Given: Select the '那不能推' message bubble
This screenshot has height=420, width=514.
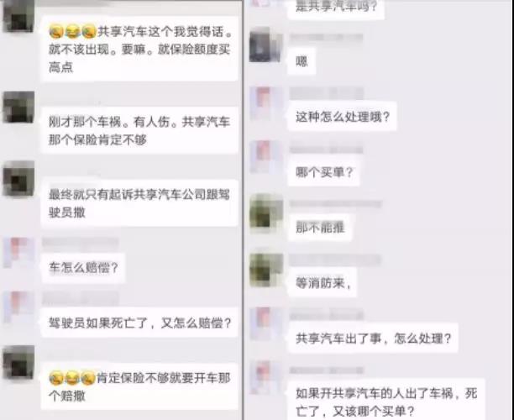Looking at the screenshot, I should tap(320, 227).
